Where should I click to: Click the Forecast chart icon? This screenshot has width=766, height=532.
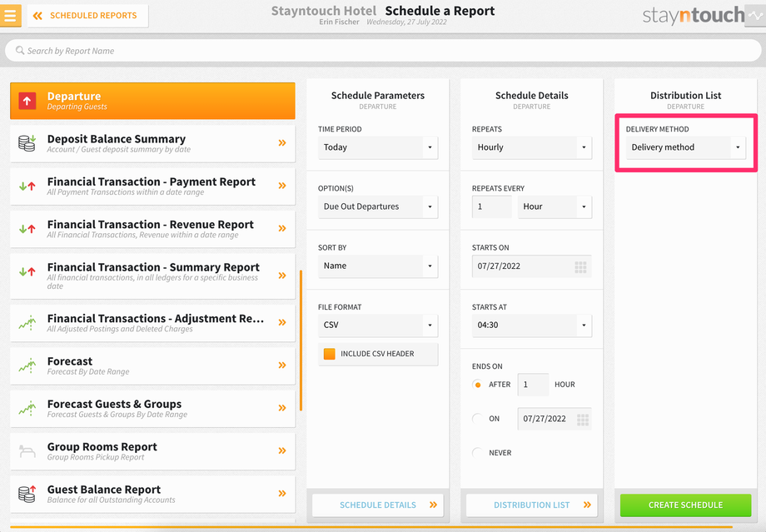pos(27,365)
